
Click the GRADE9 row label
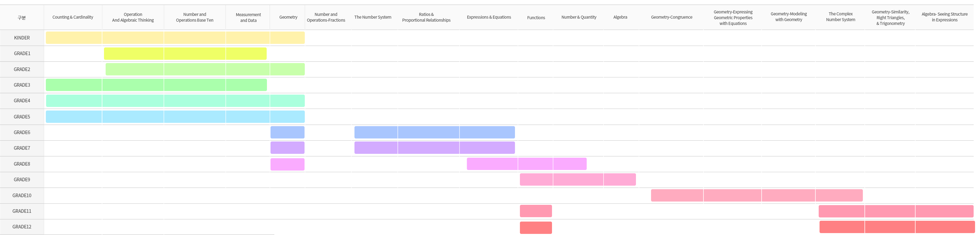[x=22, y=180]
